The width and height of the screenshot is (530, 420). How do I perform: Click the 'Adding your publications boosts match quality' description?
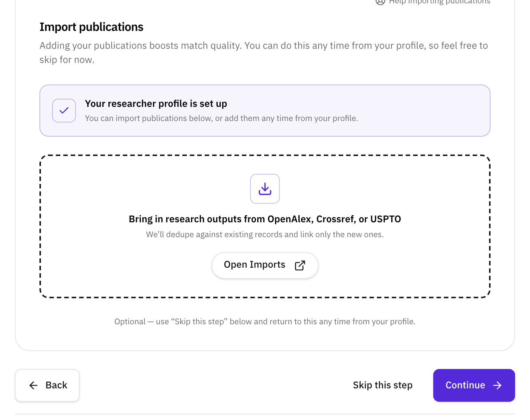264,52
